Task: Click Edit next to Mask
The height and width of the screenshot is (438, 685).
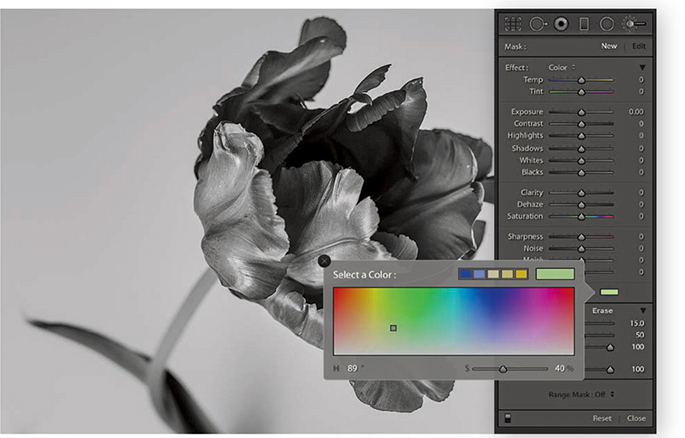Action: pyautogui.click(x=639, y=46)
